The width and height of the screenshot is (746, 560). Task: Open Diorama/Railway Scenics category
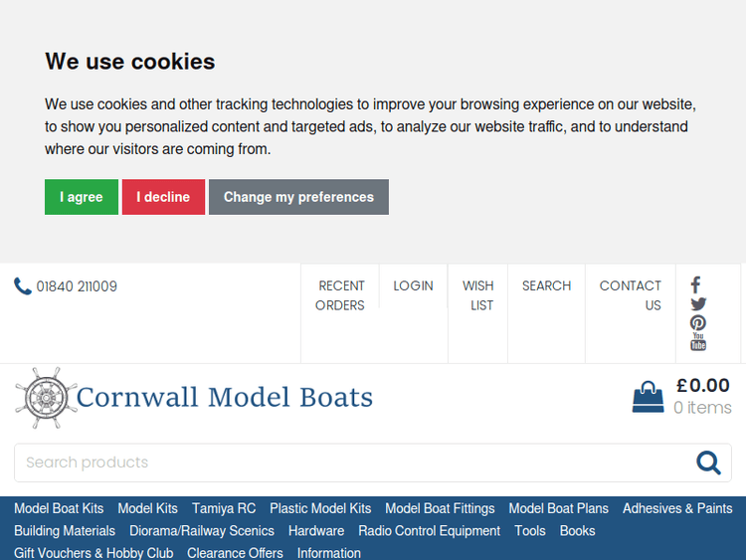click(202, 531)
